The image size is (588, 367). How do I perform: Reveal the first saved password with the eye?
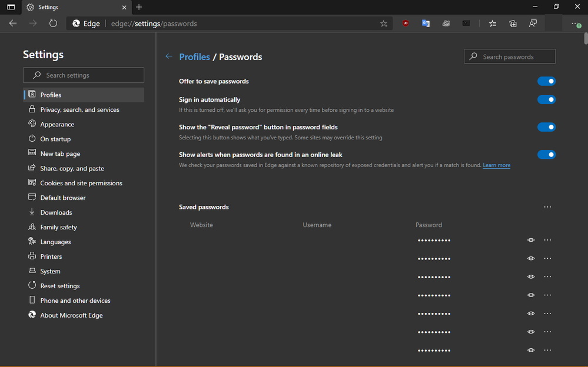coord(531,240)
